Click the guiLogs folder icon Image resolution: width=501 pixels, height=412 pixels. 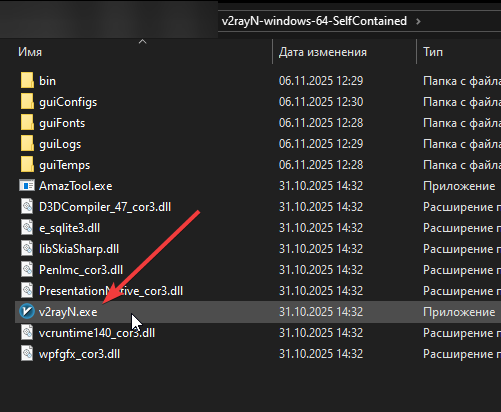click(x=27, y=144)
